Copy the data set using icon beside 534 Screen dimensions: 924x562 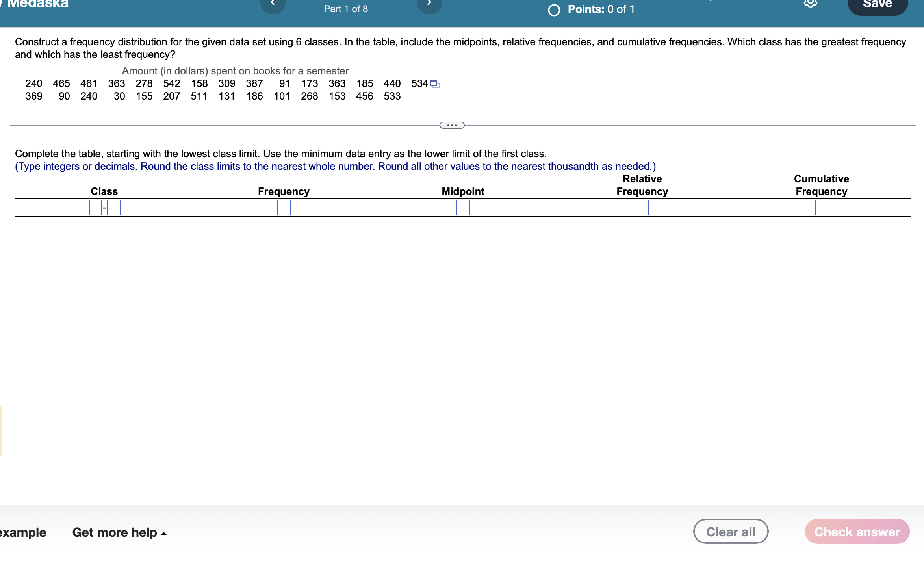tap(434, 83)
